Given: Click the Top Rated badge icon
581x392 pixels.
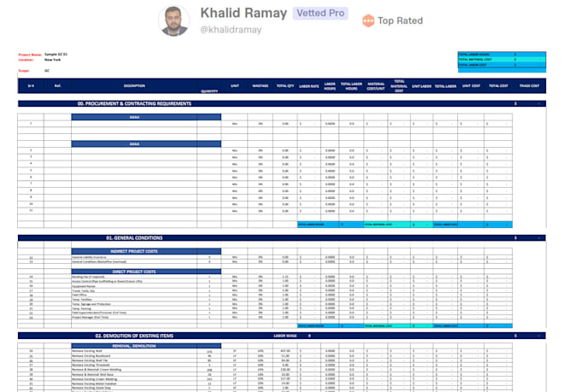Looking at the screenshot, I should pyautogui.click(x=368, y=20).
